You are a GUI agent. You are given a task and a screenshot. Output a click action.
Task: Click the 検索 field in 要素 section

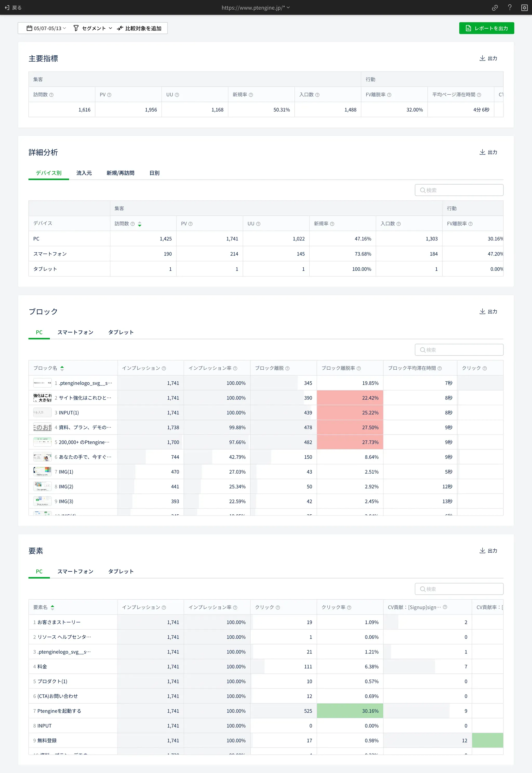click(x=459, y=589)
